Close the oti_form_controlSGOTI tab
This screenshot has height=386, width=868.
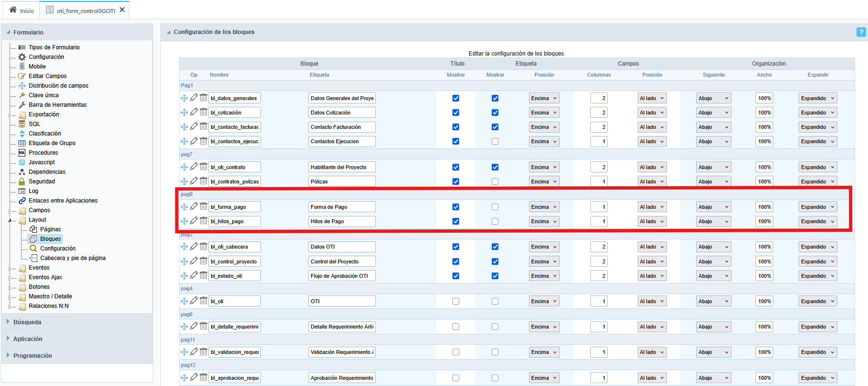(x=122, y=10)
